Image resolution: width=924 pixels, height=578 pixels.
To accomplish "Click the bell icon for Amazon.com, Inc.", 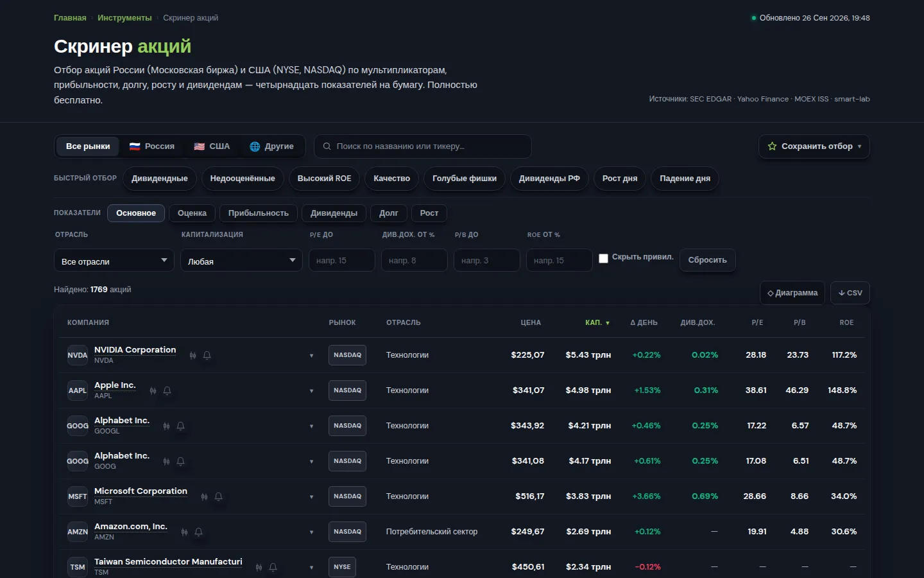I will 198,532.
